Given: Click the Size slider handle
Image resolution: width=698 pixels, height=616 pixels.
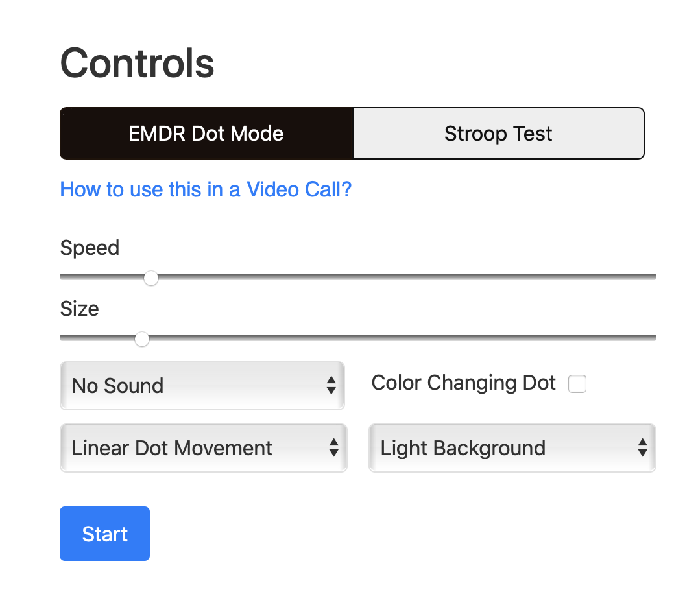Looking at the screenshot, I should click(x=142, y=338).
